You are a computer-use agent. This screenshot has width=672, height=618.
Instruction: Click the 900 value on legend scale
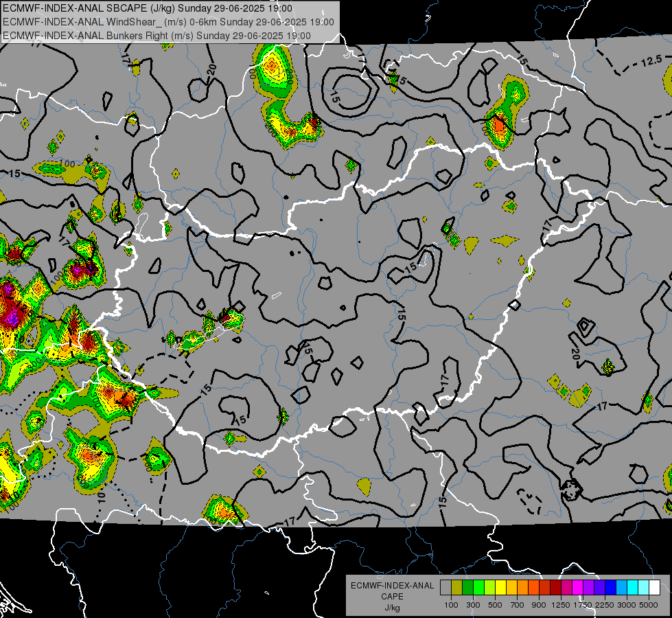pos(539,605)
